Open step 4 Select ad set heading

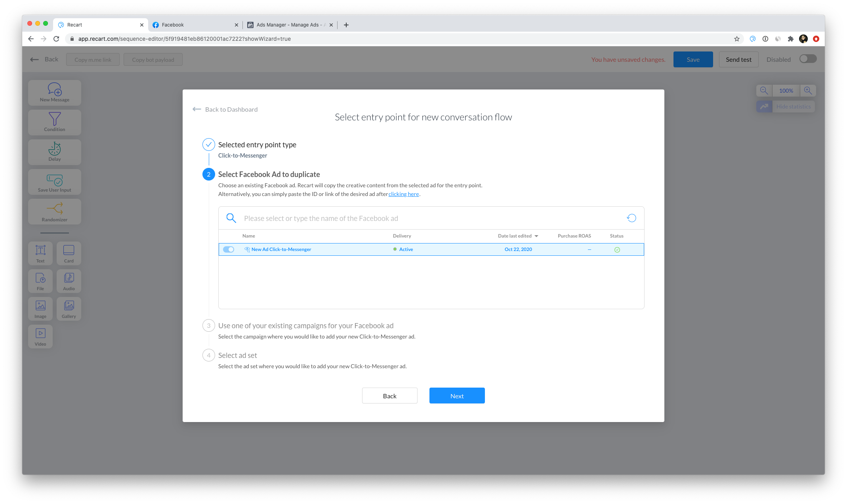[x=238, y=355]
